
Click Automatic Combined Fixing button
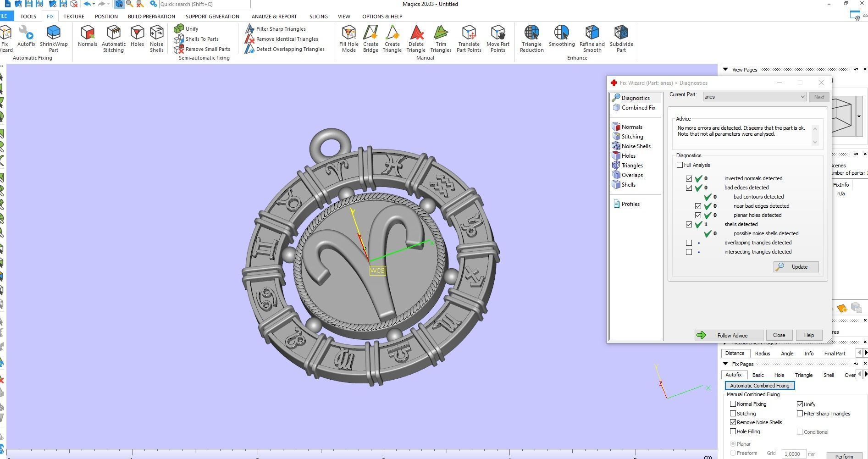pos(759,386)
